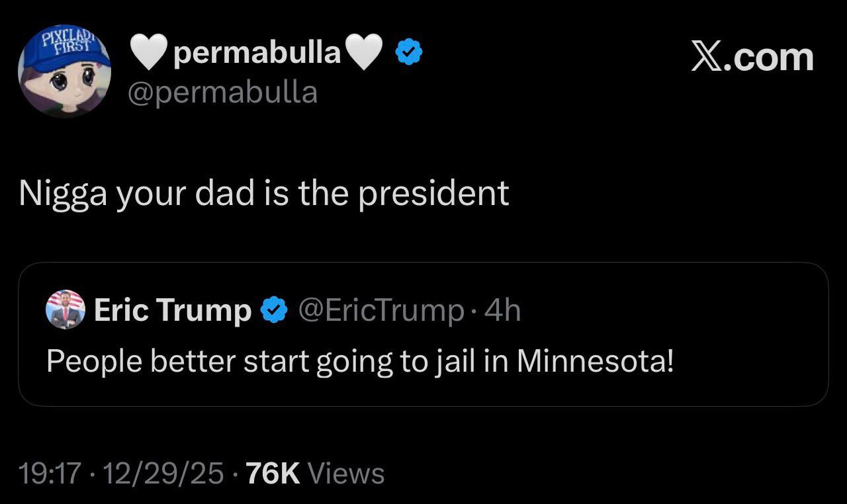This screenshot has width=847, height=504.
Task: Click the 4h timestamp on quoted post
Action: coord(503,310)
